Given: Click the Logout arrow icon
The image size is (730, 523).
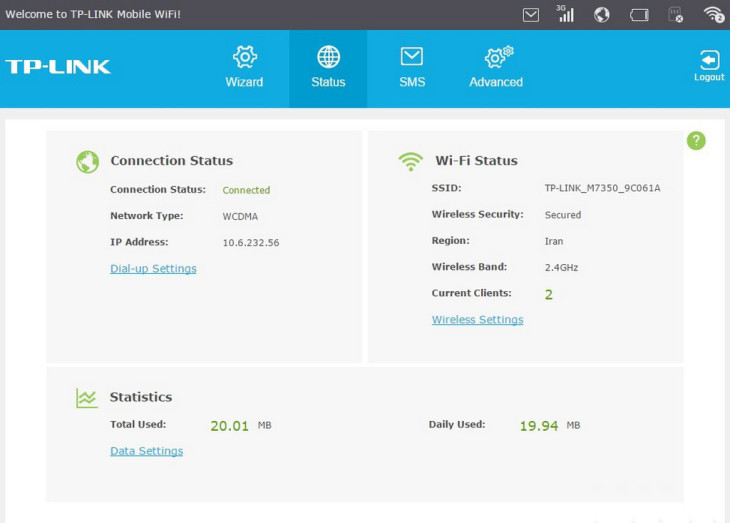Looking at the screenshot, I should click(710, 60).
